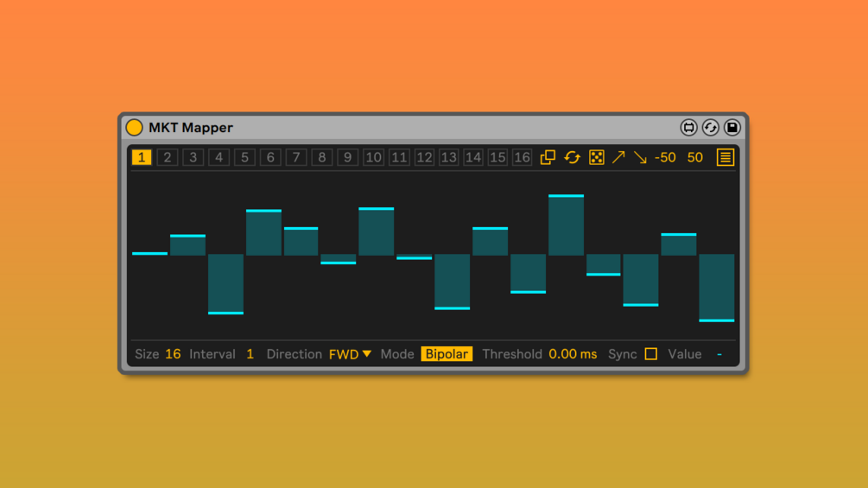Select preset slot 7
Screen dimensions: 868x488
click(296, 157)
